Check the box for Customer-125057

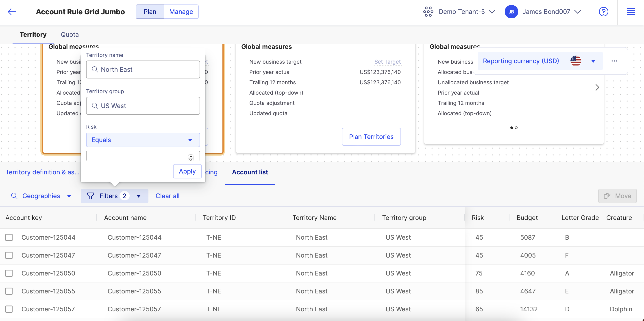(x=9, y=309)
